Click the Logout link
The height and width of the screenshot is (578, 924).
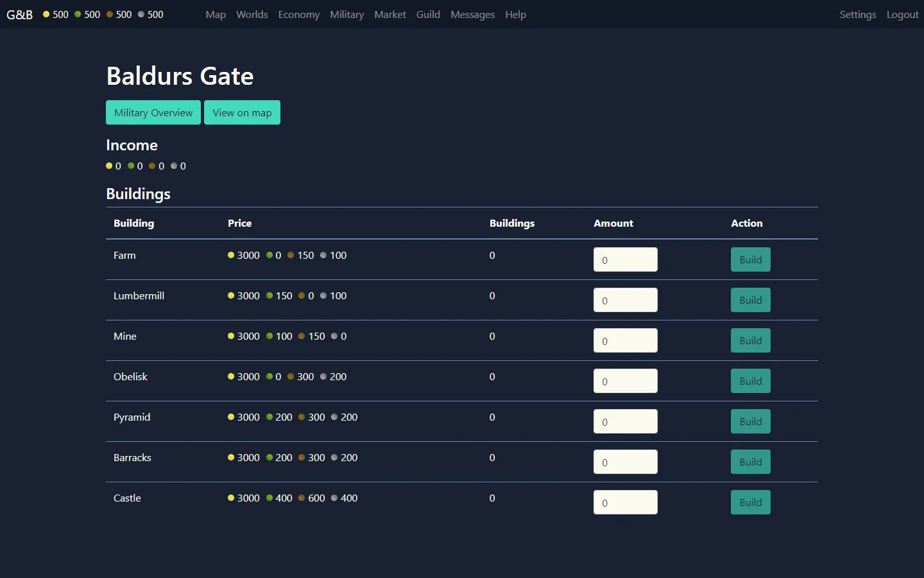[x=902, y=14]
